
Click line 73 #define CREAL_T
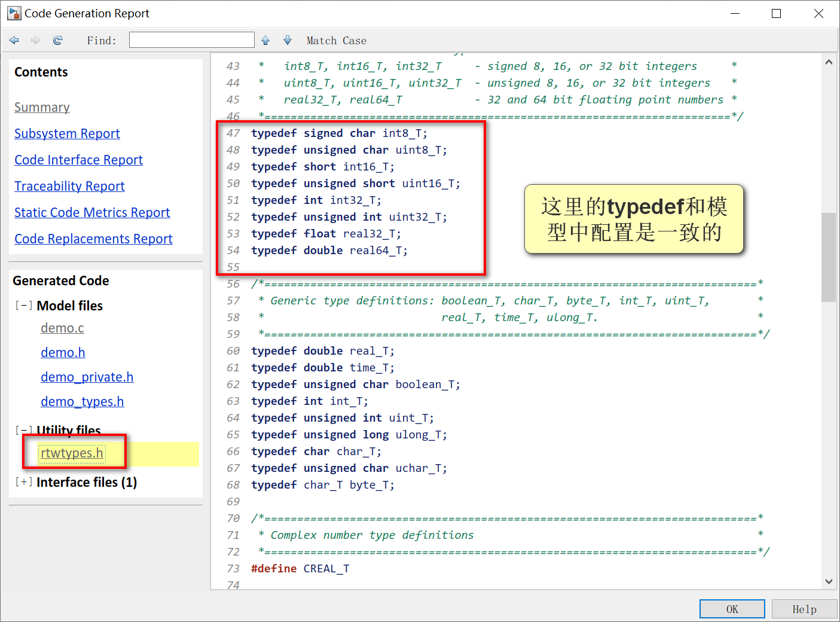coord(300,569)
